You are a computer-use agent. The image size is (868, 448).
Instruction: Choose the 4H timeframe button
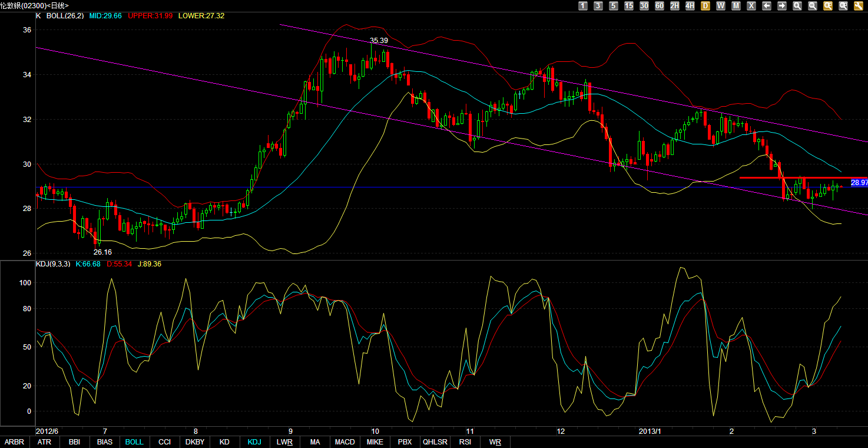tap(690, 6)
